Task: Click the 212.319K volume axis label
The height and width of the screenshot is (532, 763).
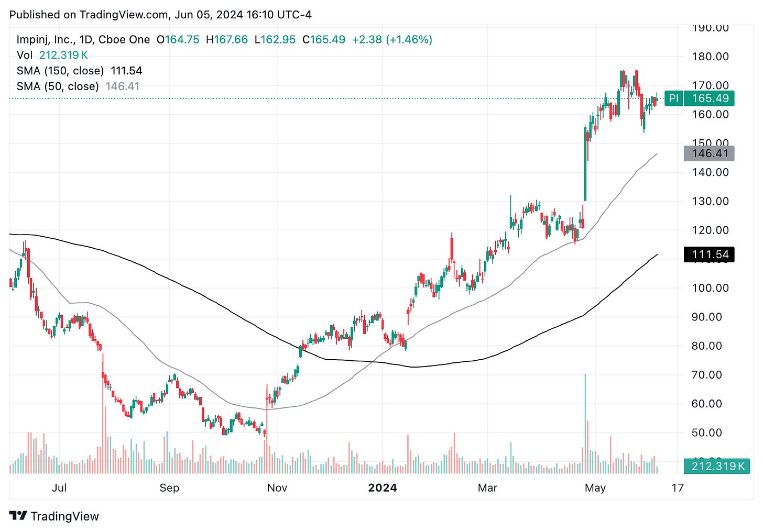Action: (x=717, y=465)
